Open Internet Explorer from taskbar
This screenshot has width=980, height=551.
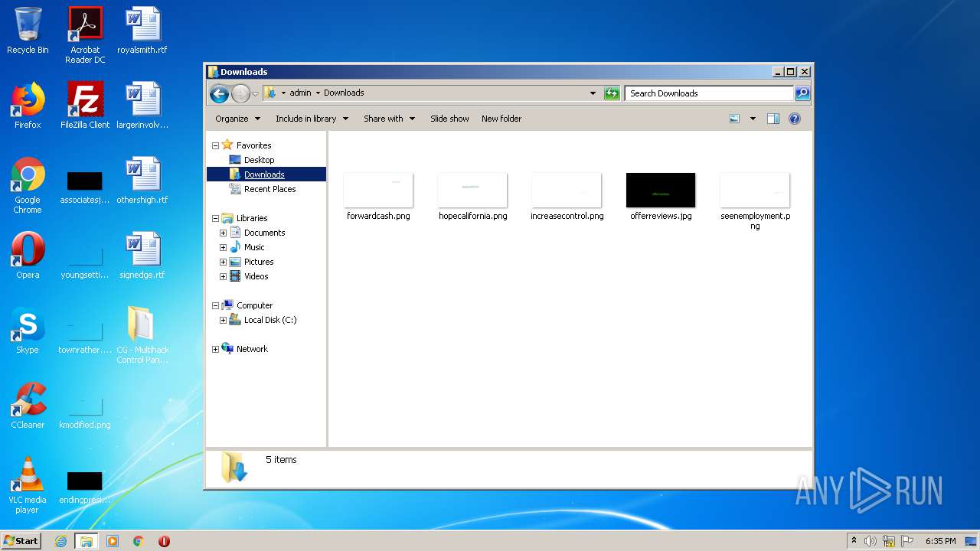[60, 541]
